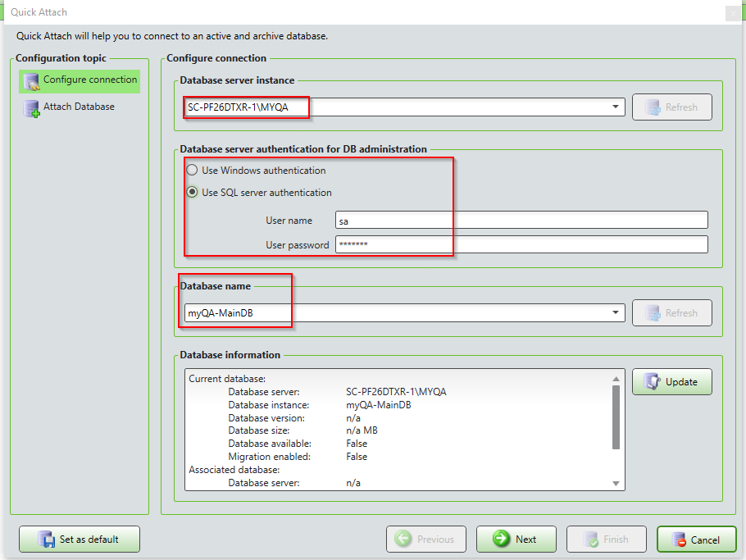This screenshot has width=746, height=560.
Task: Click the myQA-MainDB value in Database information
Action: coord(379,405)
